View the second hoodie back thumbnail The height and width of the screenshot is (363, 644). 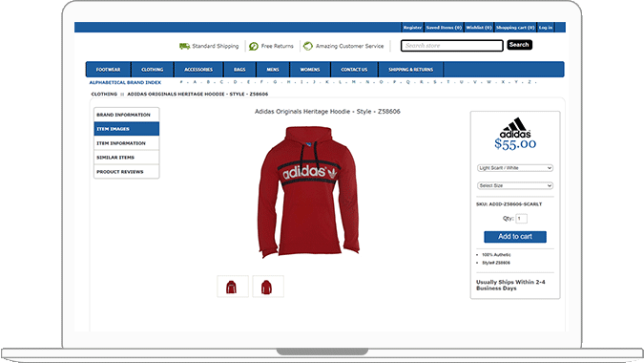(x=268, y=287)
